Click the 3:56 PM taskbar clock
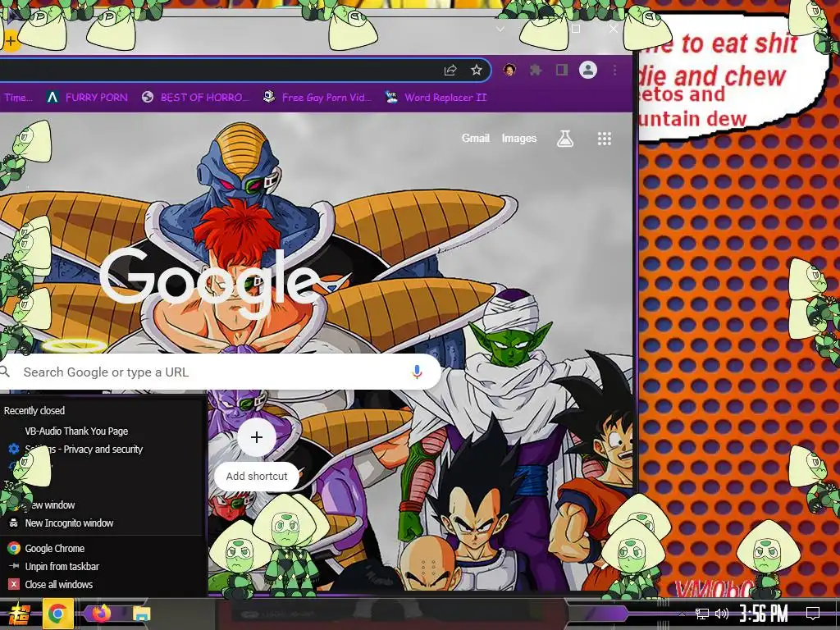Image resolution: width=840 pixels, height=630 pixels. point(764,614)
